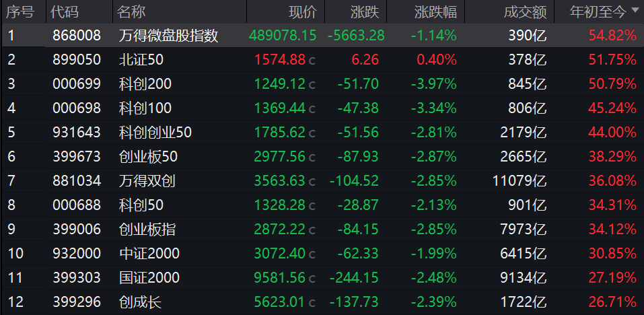Screen dimensions: 644x315
Task: Select the 国证2000 index name
Action: click(149, 277)
